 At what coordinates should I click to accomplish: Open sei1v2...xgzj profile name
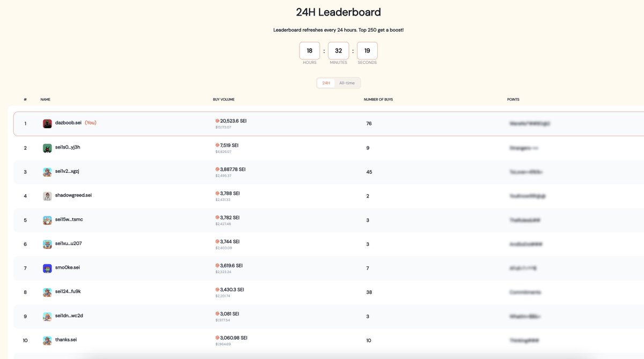tap(67, 171)
